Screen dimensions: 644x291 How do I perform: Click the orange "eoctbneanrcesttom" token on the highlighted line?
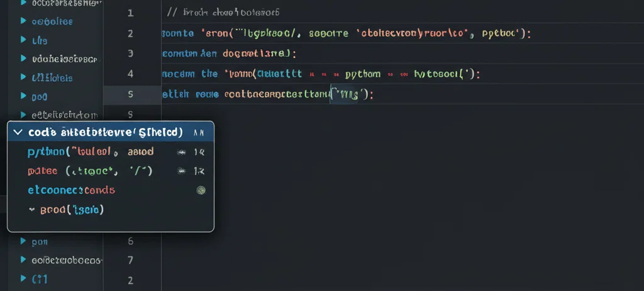277,94
